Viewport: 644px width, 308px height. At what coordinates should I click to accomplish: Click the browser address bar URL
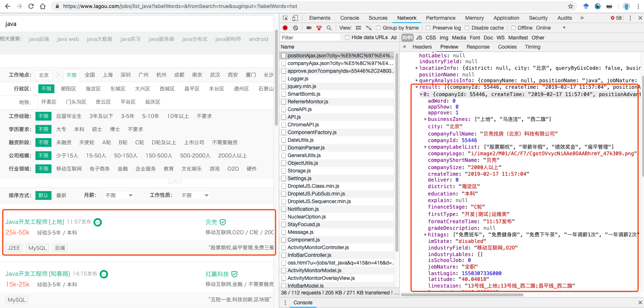[x=180, y=6]
